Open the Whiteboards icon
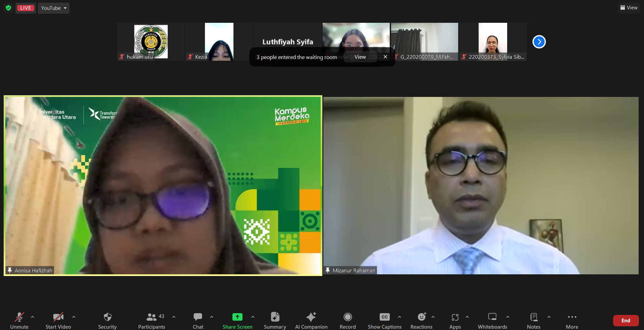644x330 pixels. pos(492,317)
